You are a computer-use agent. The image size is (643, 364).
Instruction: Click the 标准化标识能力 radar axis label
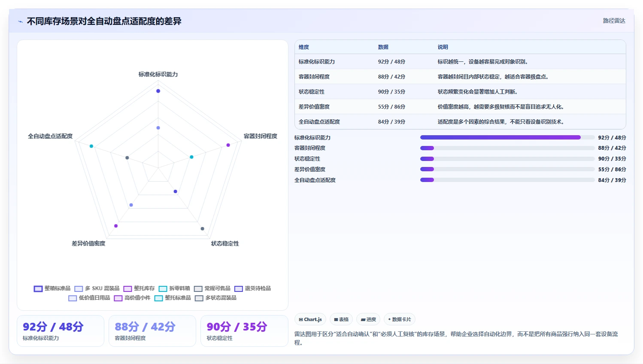coord(158,75)
